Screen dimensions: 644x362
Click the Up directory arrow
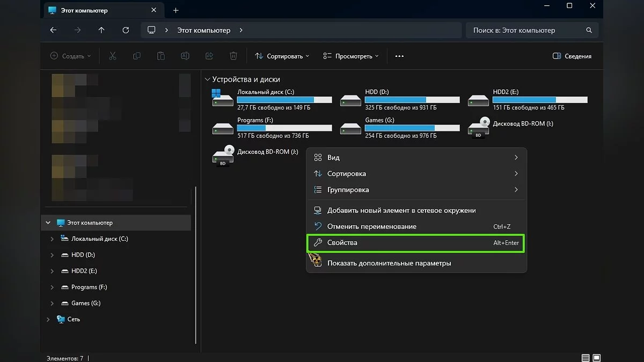tap(101, 31)
